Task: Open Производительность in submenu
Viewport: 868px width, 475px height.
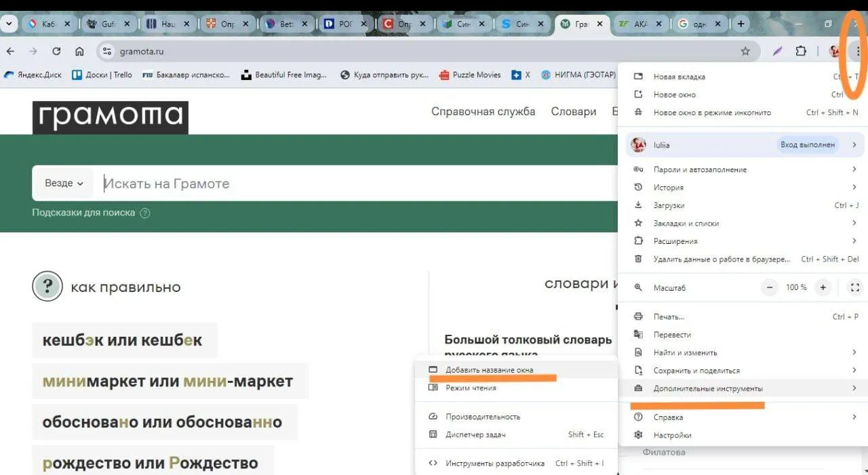Action: coord(517,417)
